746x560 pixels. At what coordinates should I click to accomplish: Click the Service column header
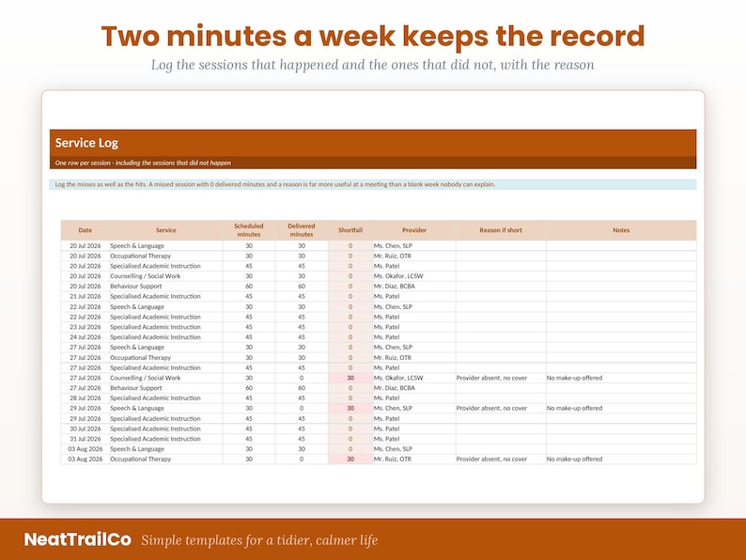point(166,230)
